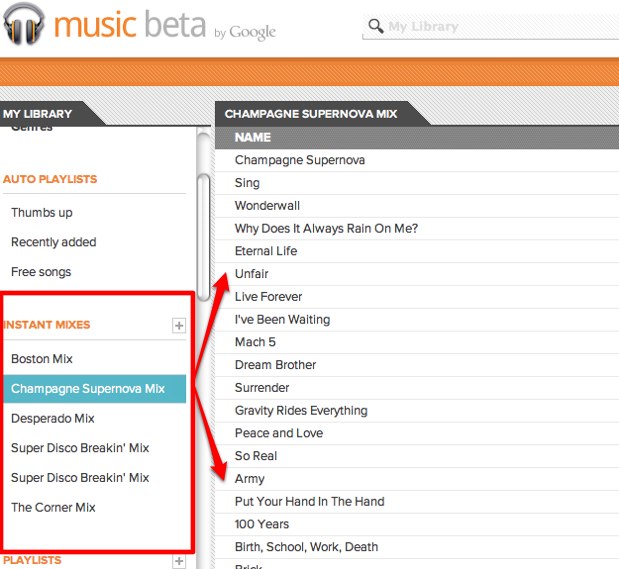Select the song Live Forever

[x=268, y=297]
